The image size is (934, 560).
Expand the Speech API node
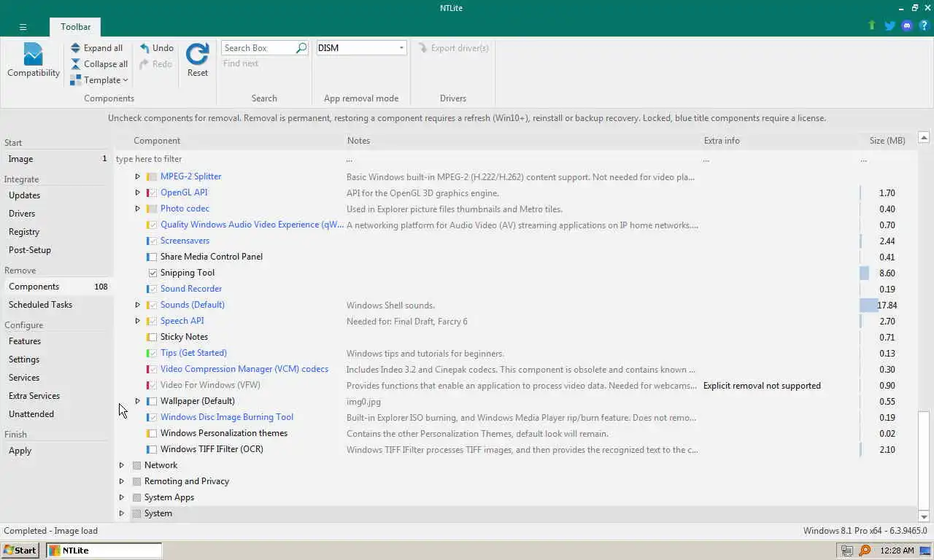pyautogui.click(x=137, y=321)
